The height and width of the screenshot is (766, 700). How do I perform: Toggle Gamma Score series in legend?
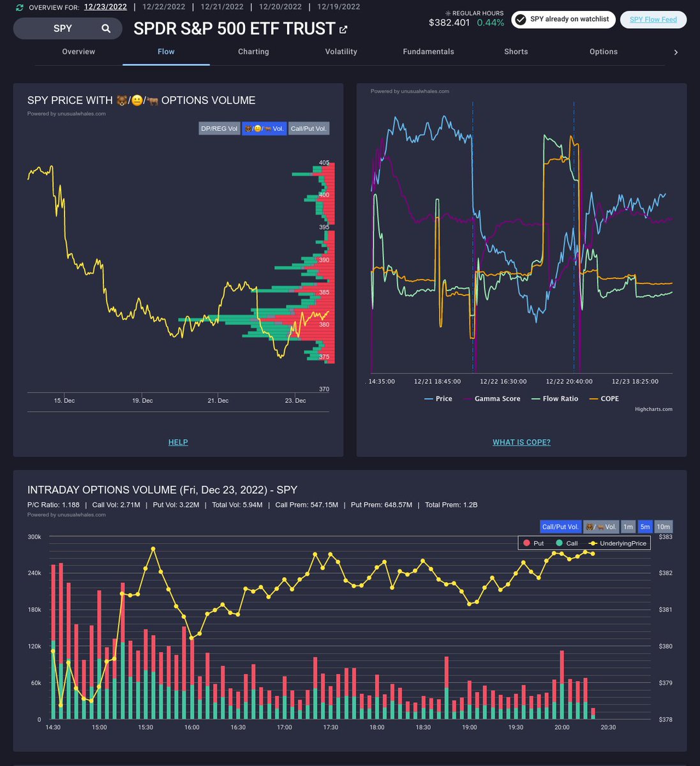(x=491, y=398)
